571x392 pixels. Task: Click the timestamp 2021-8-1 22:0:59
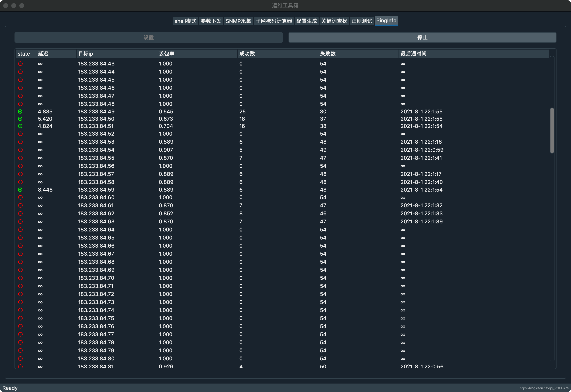(422, 150)
